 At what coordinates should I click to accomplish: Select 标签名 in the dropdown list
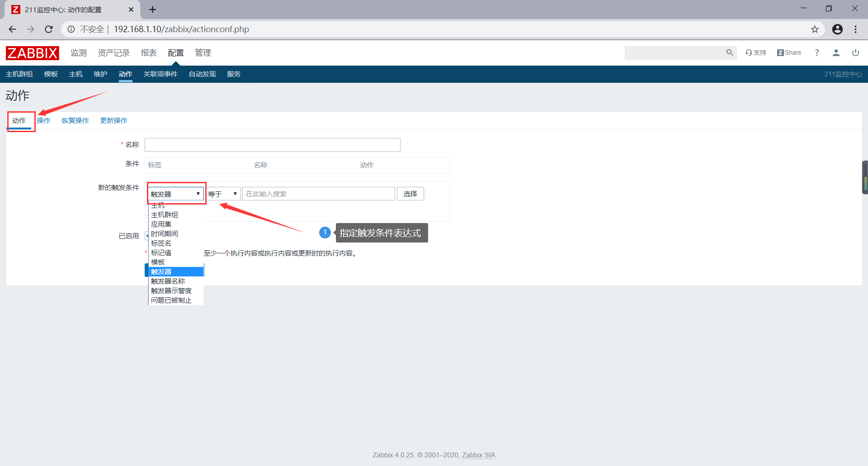[176, 243]
